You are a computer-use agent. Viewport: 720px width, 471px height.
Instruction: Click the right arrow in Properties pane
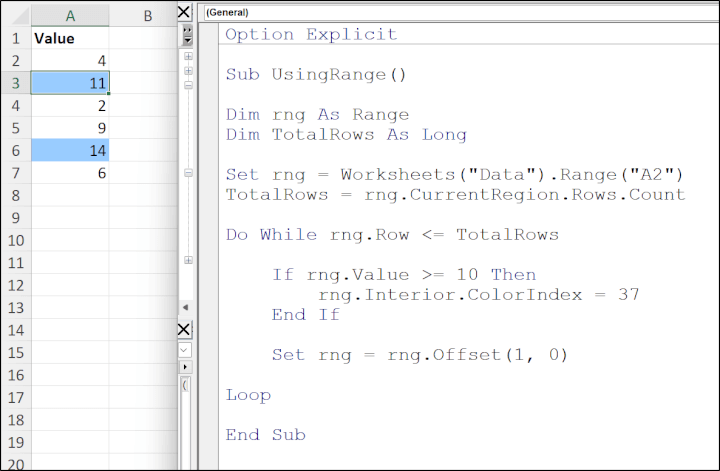coord(185,367)
